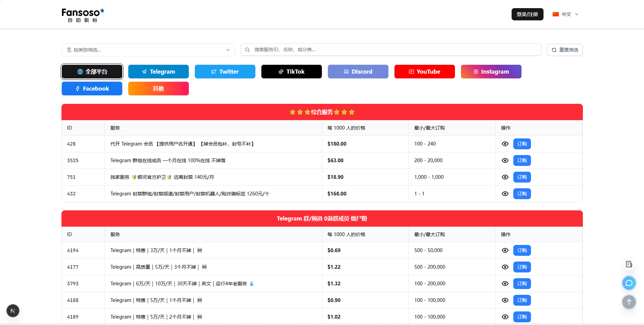Click the refresh icon inside 重置筛选 button
Viewport: 644px width, 325px height.
click(554, 50)
